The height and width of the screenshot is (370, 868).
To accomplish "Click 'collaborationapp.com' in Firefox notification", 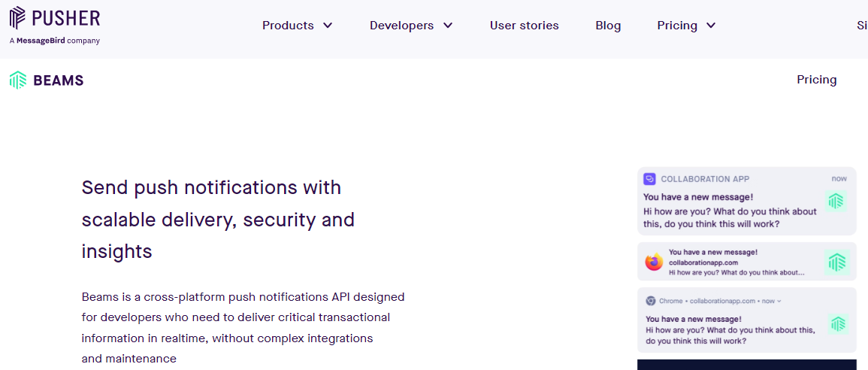I will point(703,262).
